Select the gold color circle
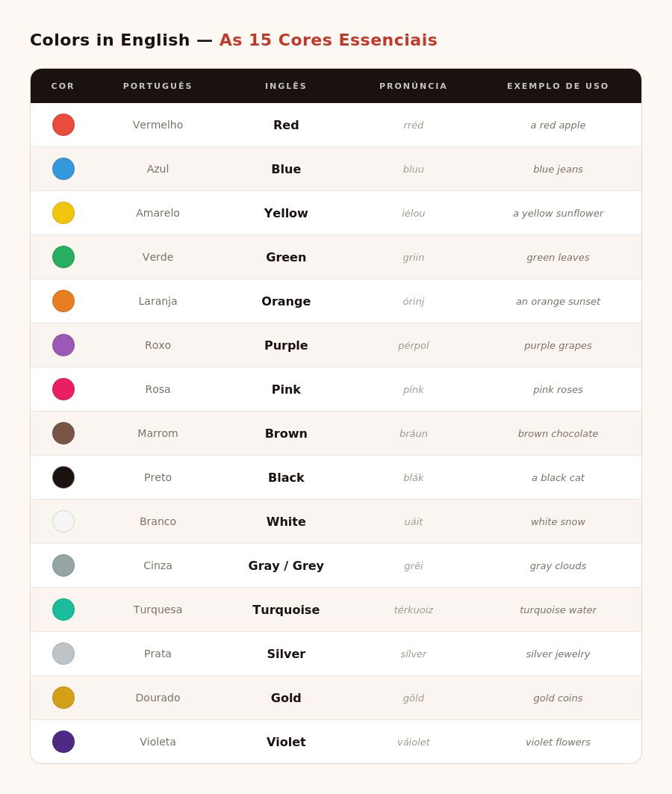Image resolution: width=672 pixels, height=794 pixels. [63, 698]
